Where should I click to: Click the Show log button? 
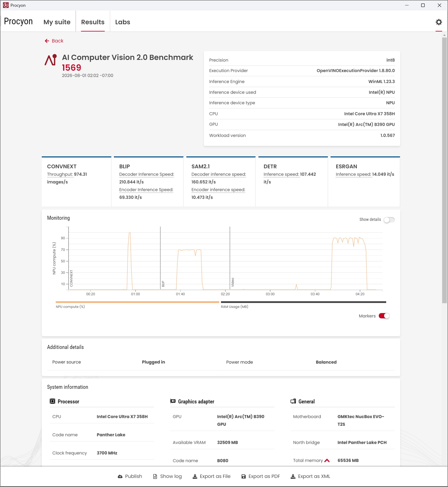coord(167,476)
